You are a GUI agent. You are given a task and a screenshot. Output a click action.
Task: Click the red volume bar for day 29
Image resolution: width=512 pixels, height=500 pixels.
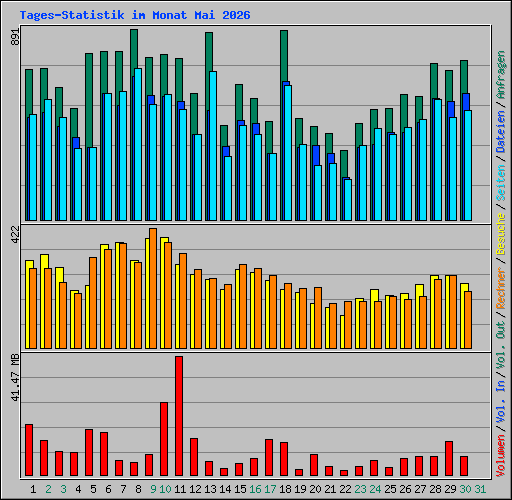[x=449, y=458]
